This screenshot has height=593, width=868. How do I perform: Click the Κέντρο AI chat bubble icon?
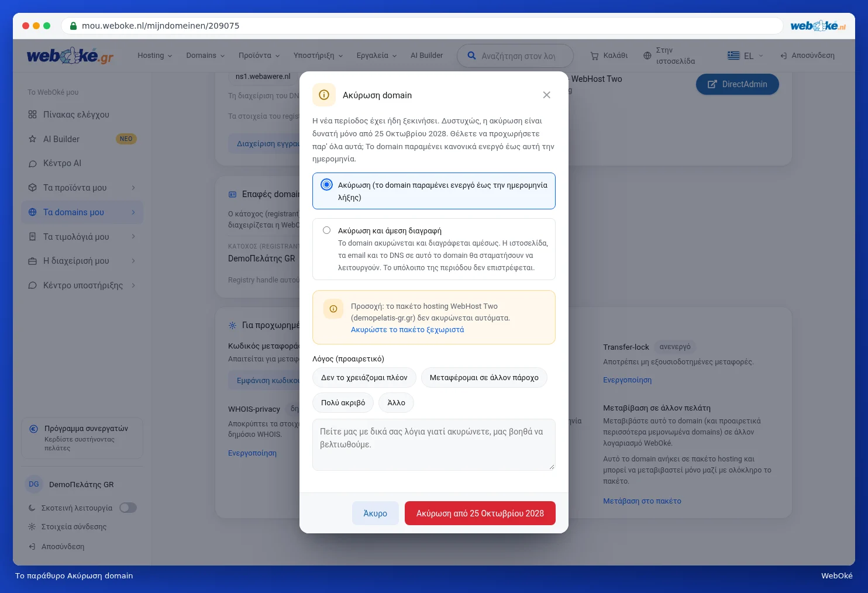point(33,164)
